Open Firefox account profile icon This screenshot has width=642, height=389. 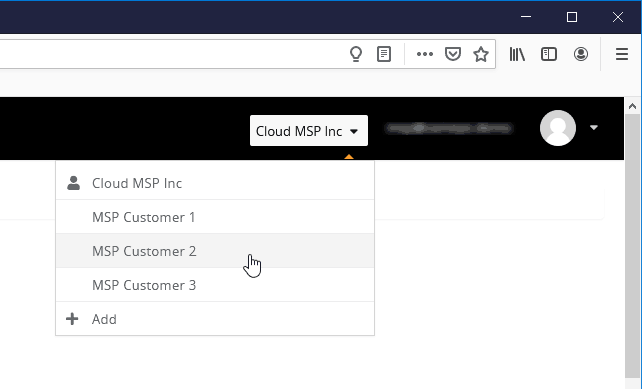pyautogui.click(x=581, y=54)
